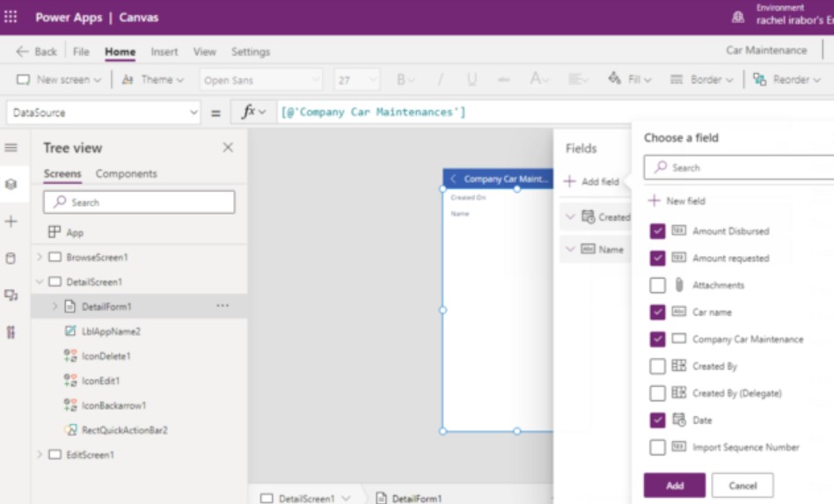Switch to the Components tab
Screen dimensions: 834x504
(x=126, y=174)
